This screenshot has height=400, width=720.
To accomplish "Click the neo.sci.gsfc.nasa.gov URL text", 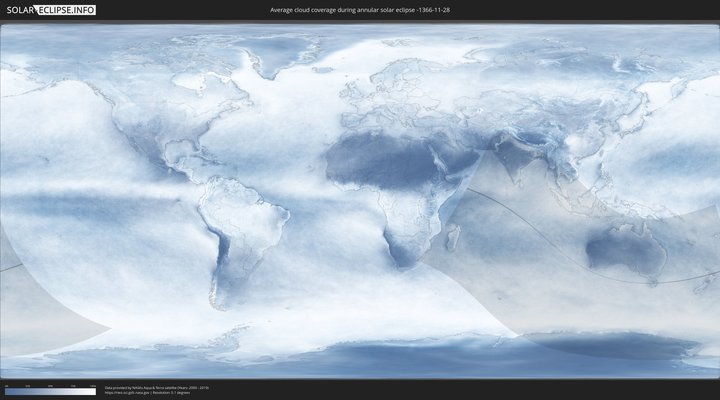I will [x=127, y=393].
